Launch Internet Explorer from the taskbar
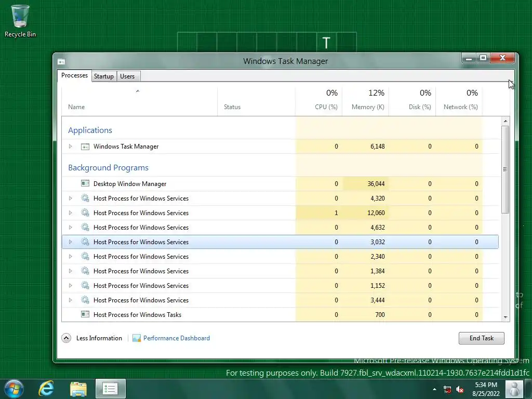This screenshot has width=532, height=399. coord(46,389)
